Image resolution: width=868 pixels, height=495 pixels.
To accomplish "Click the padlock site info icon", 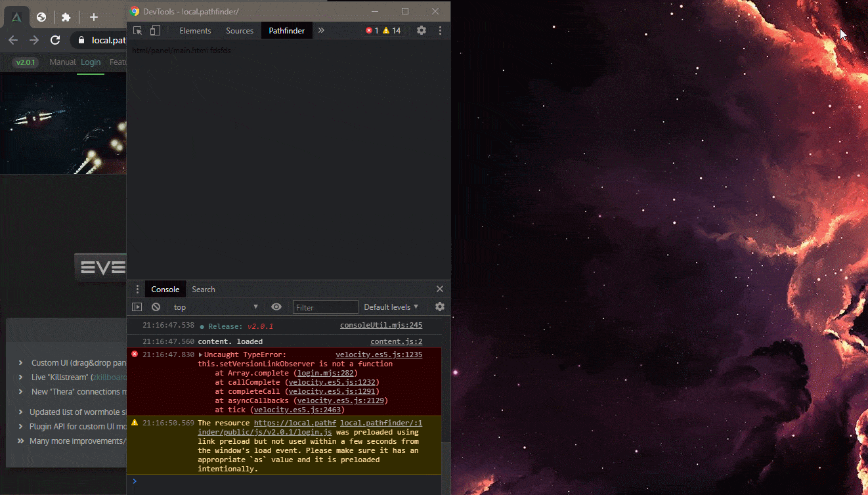I will (81, 40).
